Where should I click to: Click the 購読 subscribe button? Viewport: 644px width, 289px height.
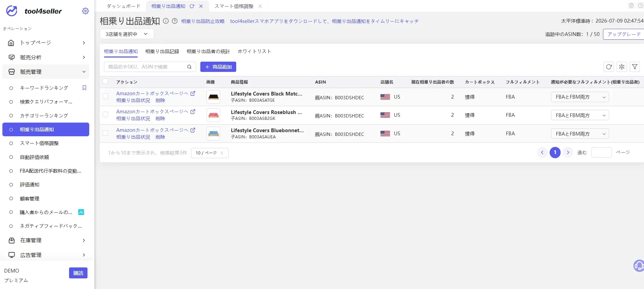point(78,273)
